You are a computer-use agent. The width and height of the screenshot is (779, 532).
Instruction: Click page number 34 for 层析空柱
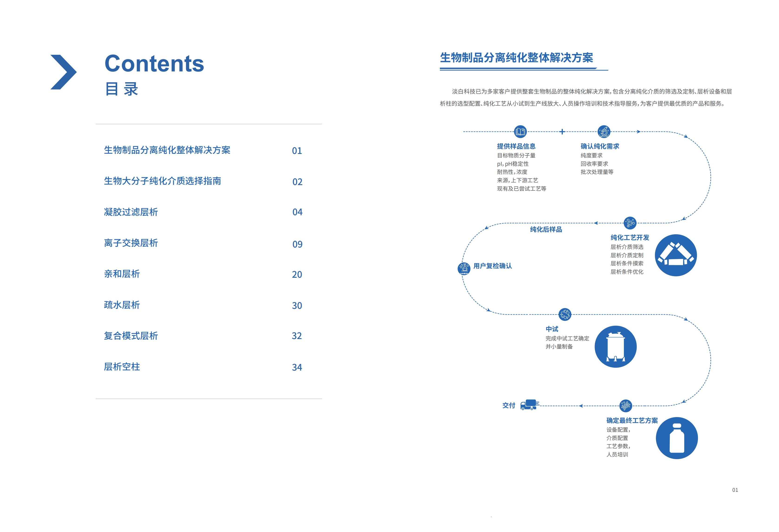click(x=297, y=367)
